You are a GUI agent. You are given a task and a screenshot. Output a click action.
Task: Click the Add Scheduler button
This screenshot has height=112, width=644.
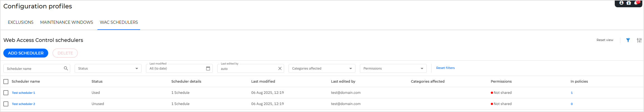pyautogui.click(x=26, y=53)
